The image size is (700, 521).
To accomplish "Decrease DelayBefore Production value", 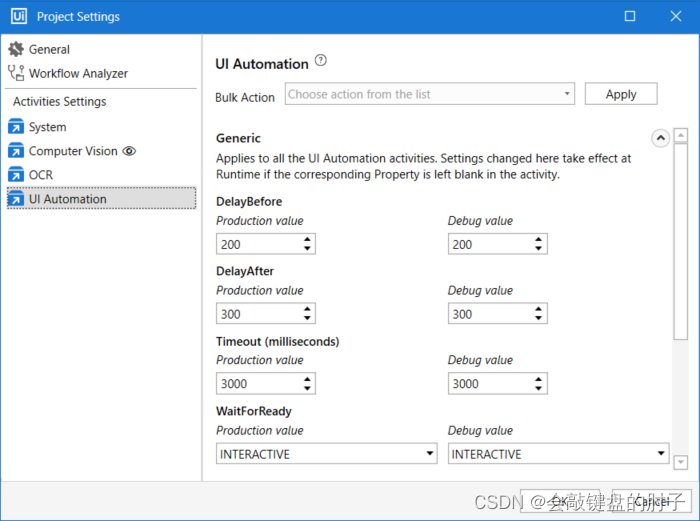I will (307, 249).
